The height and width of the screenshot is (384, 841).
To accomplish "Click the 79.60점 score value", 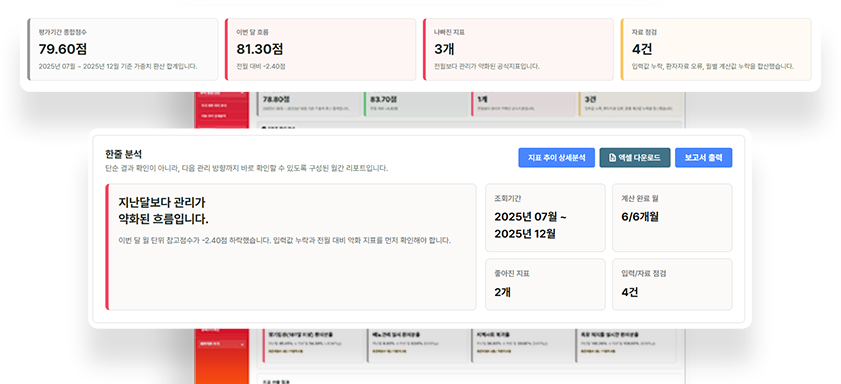I will [62, 49].
